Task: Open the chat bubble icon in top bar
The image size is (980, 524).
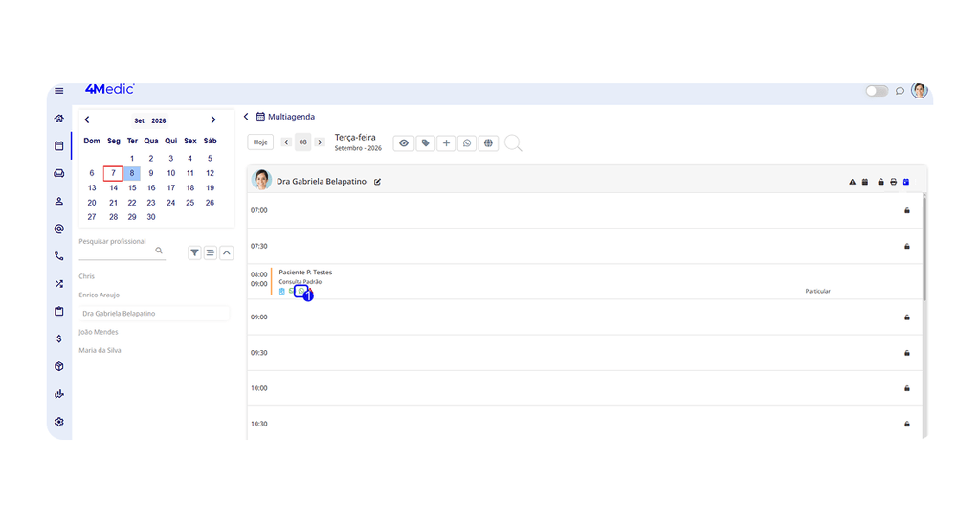Action: 900,91
